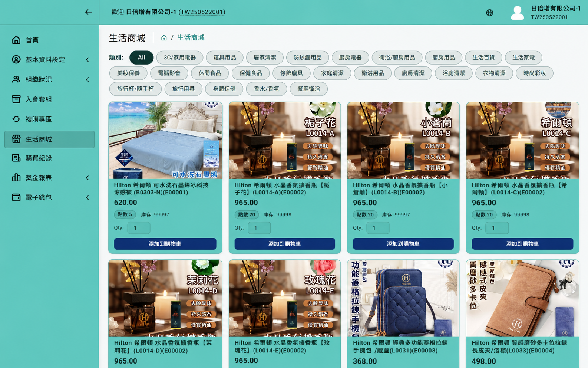The height and width of the screenshot is (368, 588).
Task: Click the 購買紀錄 receipt icon
Action: coord(16,158)
